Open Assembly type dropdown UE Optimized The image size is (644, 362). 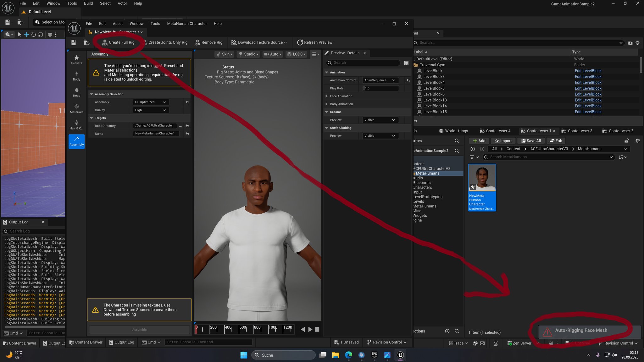pyautogui.click(x=150, y=102)
